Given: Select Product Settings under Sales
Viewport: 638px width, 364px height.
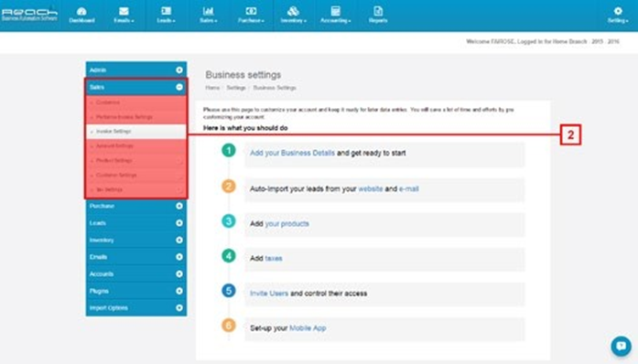Looking at the screenshot, I should (136, 161).
